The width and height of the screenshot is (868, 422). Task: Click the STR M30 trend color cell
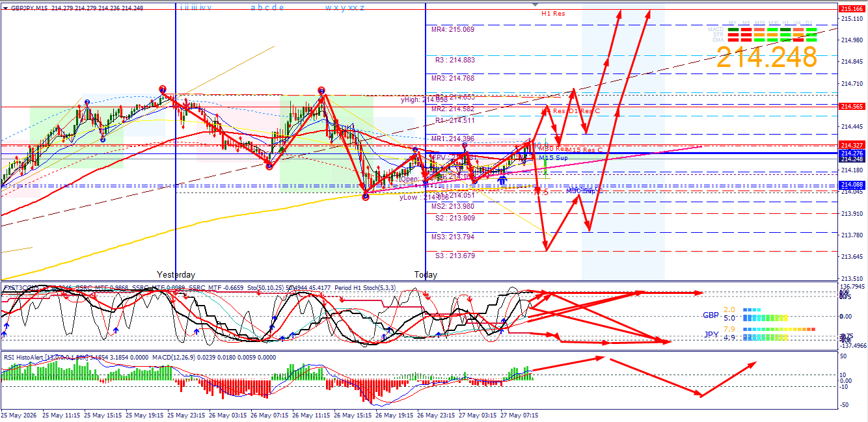pyautogui.click(x=772, y=34)
